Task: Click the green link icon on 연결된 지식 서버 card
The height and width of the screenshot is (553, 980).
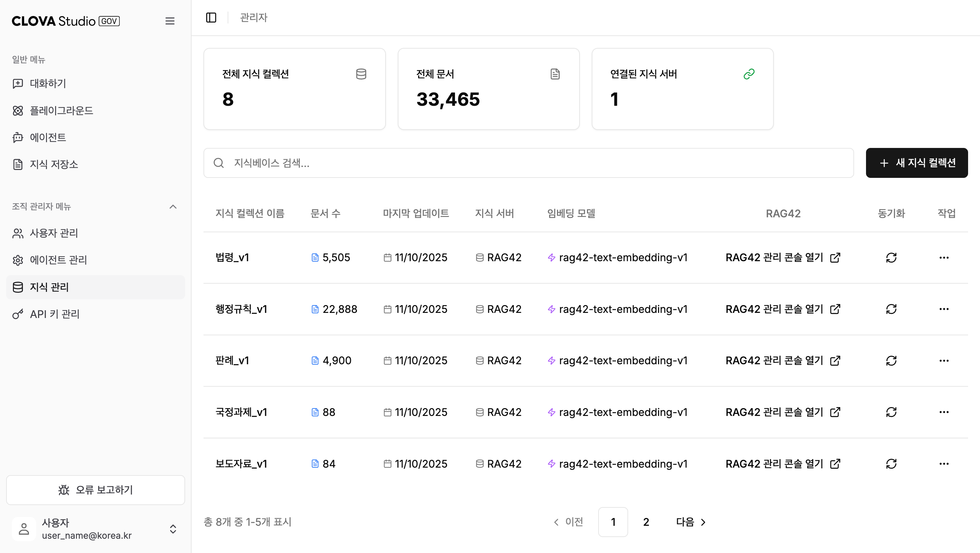Action: coord(749,73)
